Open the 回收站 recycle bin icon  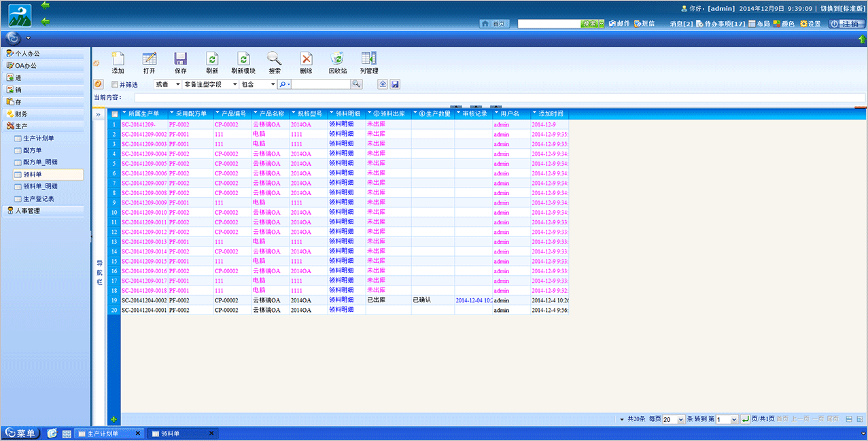(337, 59)
